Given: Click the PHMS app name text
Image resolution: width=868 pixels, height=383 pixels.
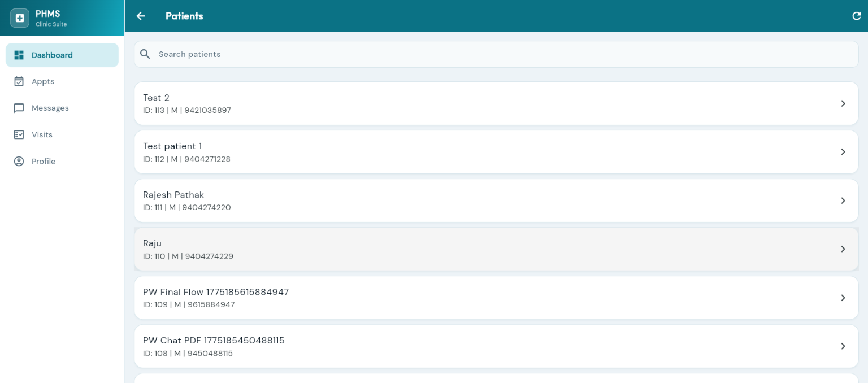Looking at the screenshot, I should click(x=48, y=14).
